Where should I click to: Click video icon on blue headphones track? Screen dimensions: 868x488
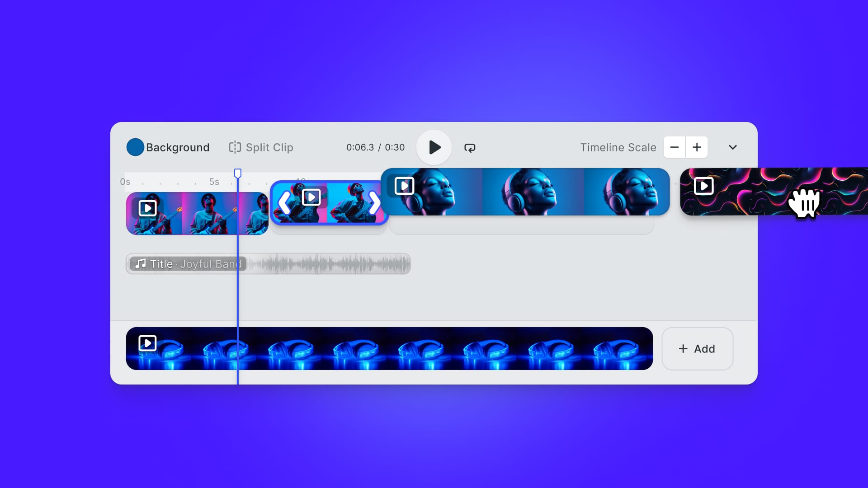point(147,343)
